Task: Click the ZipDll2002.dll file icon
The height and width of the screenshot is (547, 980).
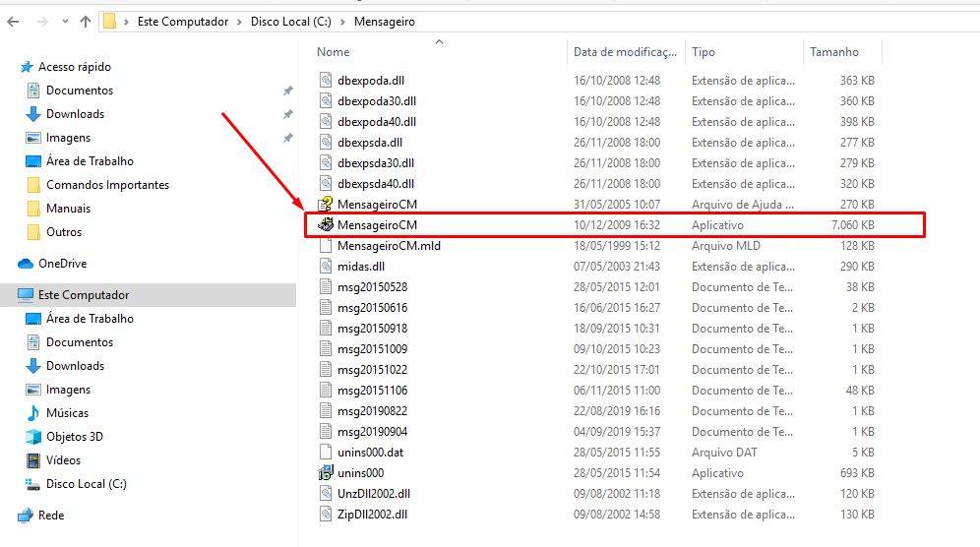Action: click(x=326, y=514)
